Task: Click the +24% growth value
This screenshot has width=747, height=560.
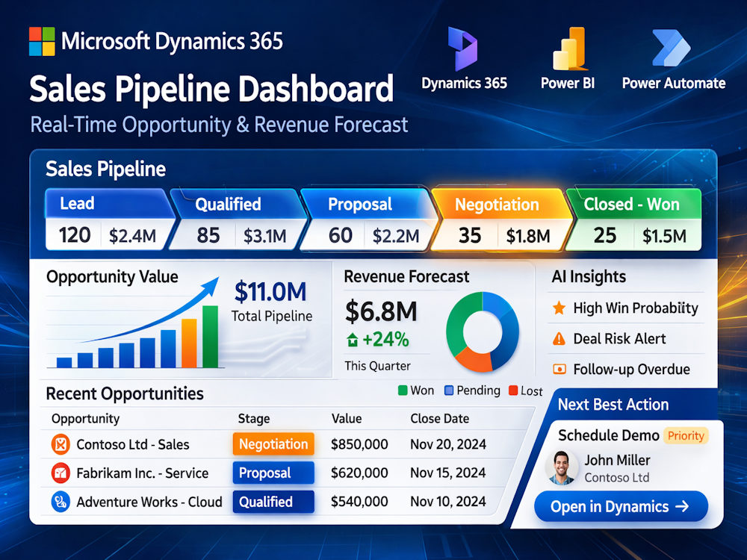Action: point(385,340)
